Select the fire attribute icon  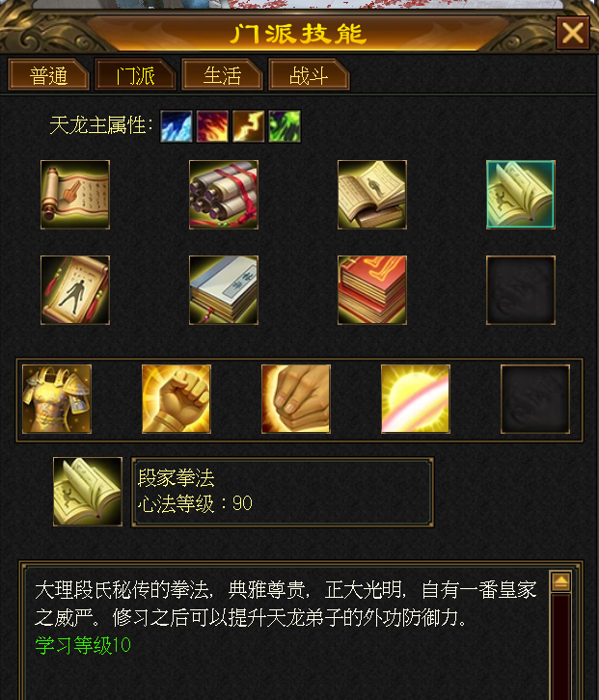click(x=212, y=126)
